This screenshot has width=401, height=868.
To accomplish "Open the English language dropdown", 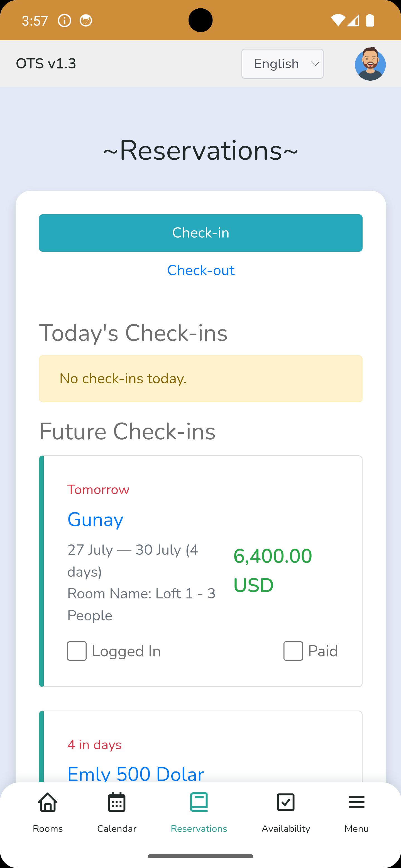I will [x=282, y=64].
